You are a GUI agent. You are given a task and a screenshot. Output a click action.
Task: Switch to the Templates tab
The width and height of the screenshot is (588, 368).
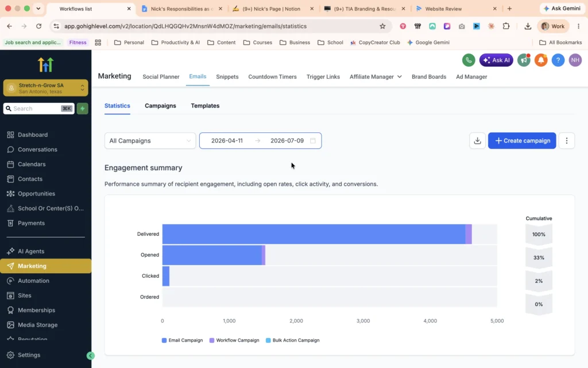[205, 106]
